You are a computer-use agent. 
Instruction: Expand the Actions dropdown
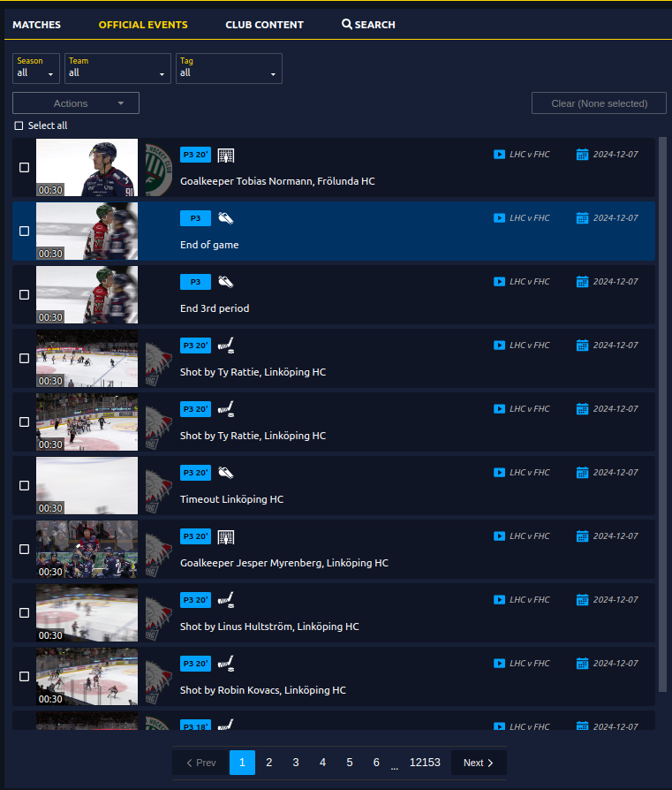tap(76, 103)
